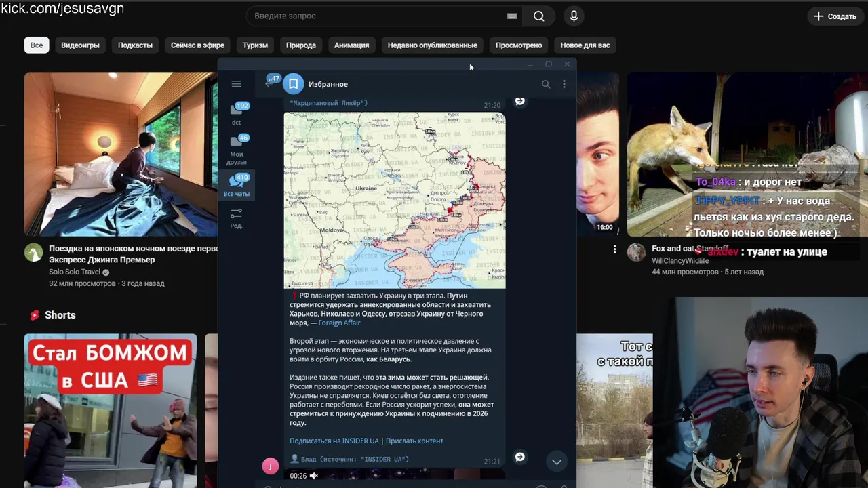Viewport: 868px width, 488px height.
Task: Open WillClancyWildlife channel name
Action: point(680,261)
